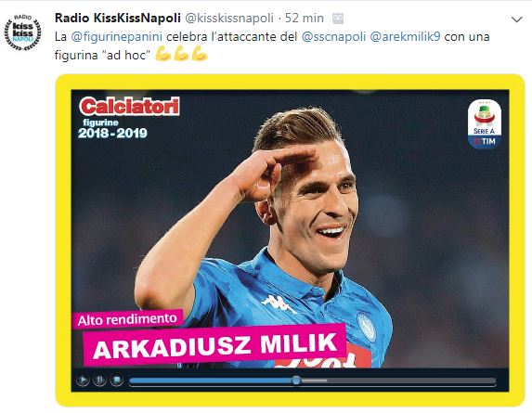Click the unplayed portion of the progress bar
532x413 pixels.
point(398,381)
